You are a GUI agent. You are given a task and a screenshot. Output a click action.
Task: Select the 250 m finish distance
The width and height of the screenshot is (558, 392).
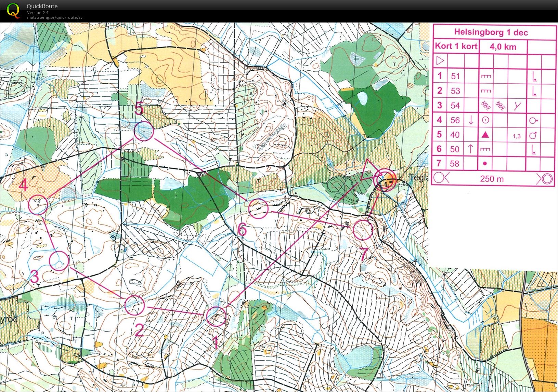point(492,179)
